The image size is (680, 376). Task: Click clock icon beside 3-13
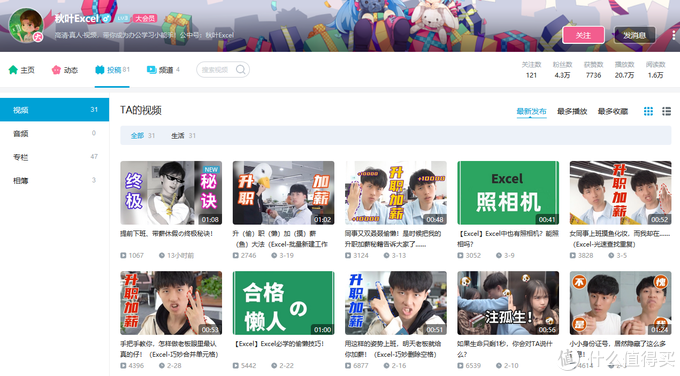coord(386,255)
